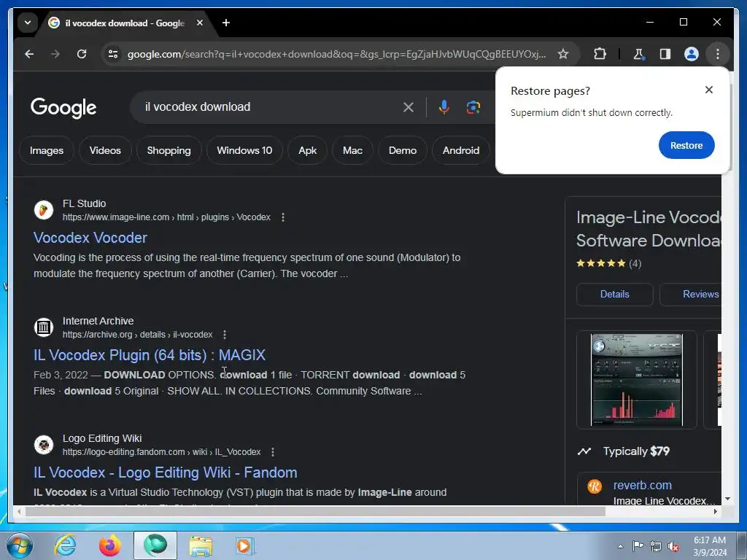
Task: Click the reverb.com orange logo icon
Action: point(595,486)
